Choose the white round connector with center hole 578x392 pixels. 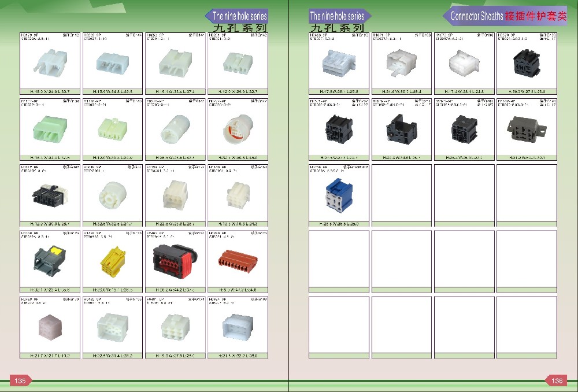tap(113, 195)
